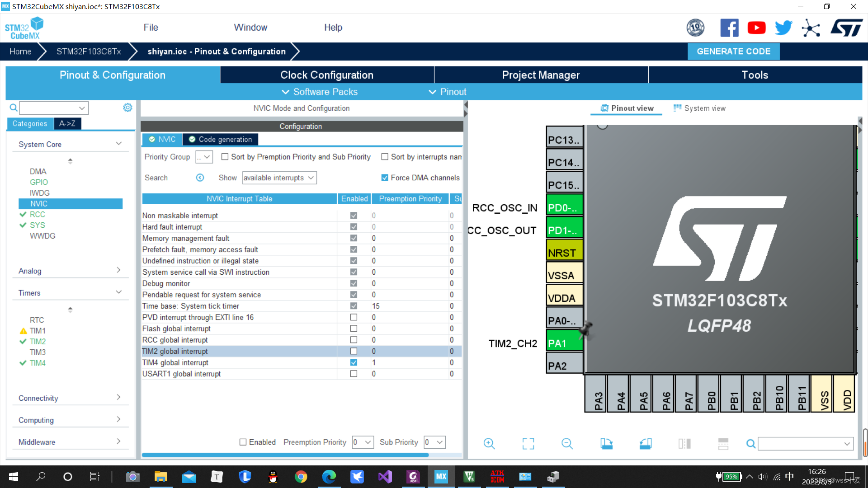Enable Flash global interrupt checkbox

(x=354, y=328)
